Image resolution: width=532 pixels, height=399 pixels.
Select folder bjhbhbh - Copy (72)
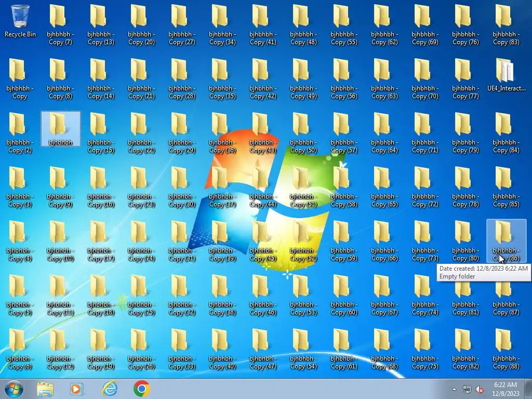425,187
